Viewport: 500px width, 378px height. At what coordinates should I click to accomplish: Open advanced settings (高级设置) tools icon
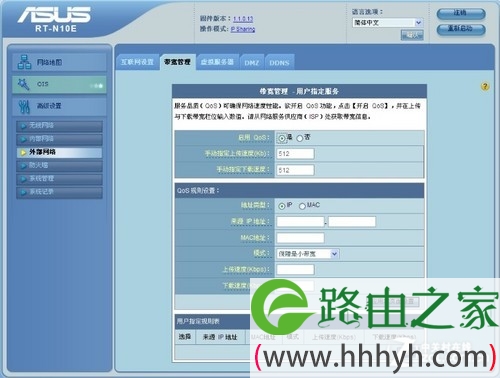(24, 106)
